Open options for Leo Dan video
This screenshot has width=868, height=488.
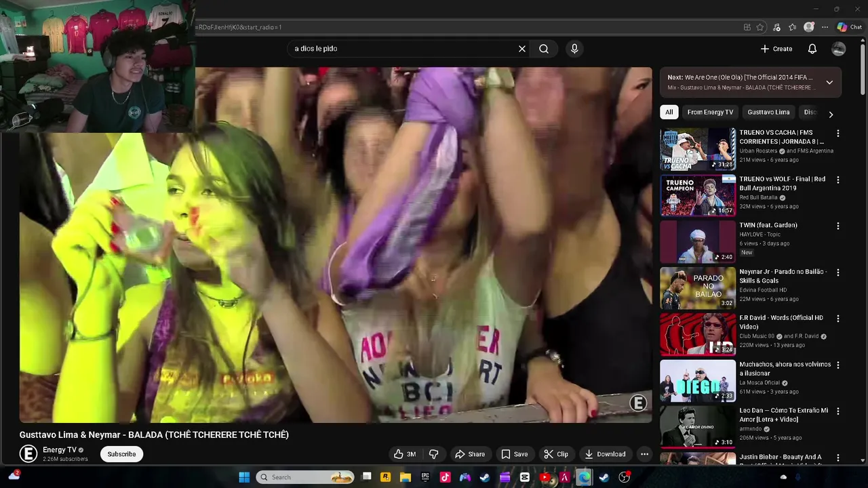pyautogui.click(x=838, y=411)
